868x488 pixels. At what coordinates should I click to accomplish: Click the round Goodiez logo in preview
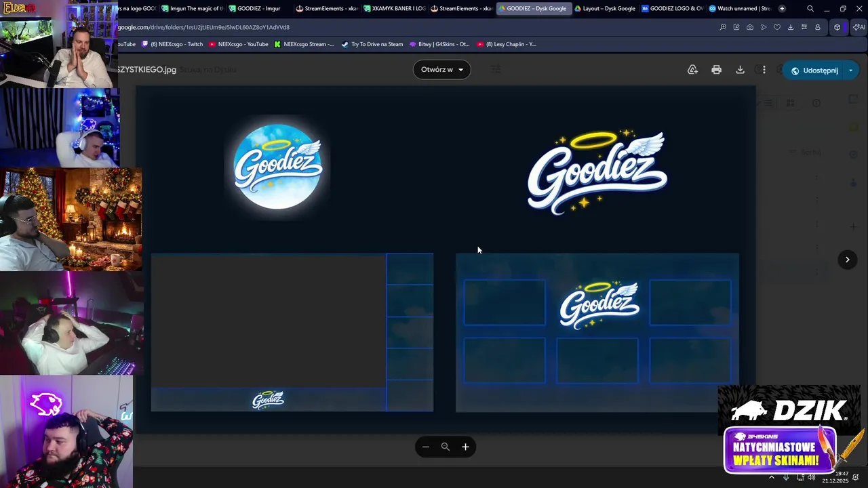point(278,167)
